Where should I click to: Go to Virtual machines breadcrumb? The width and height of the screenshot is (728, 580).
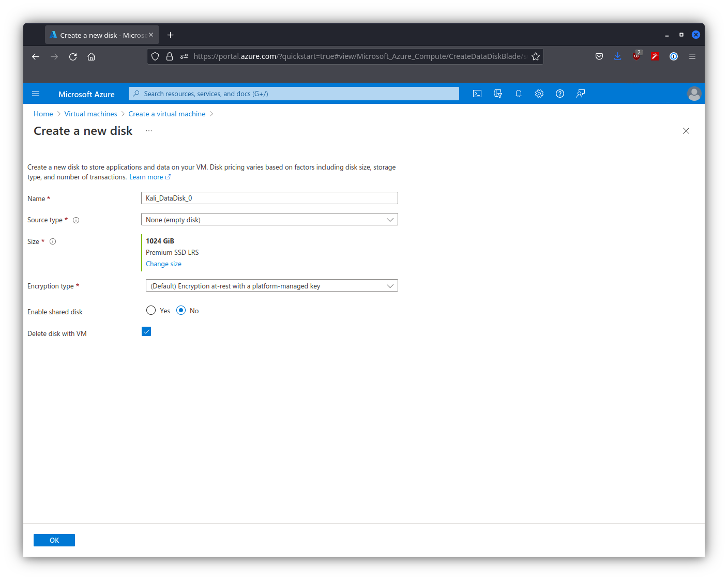point(90,114)
